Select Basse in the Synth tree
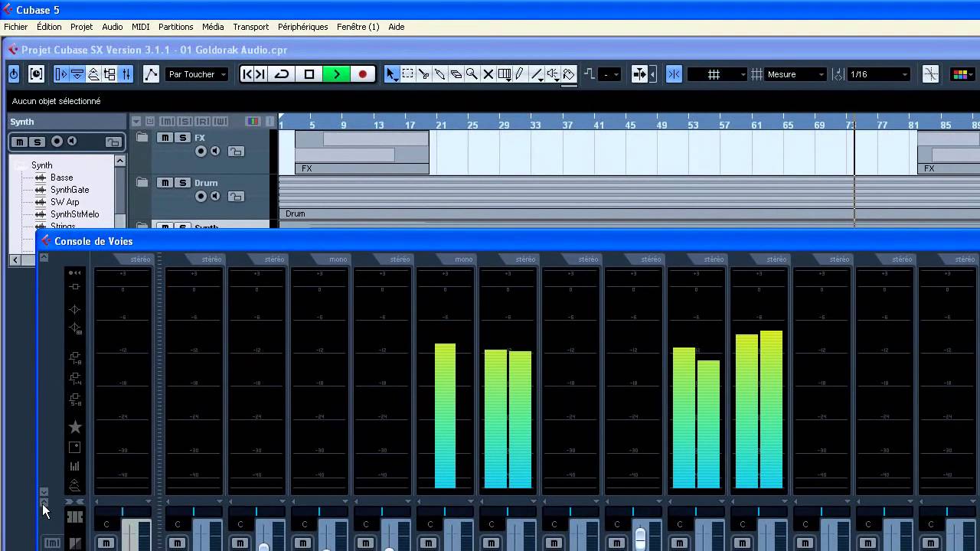 coord(61,178)
